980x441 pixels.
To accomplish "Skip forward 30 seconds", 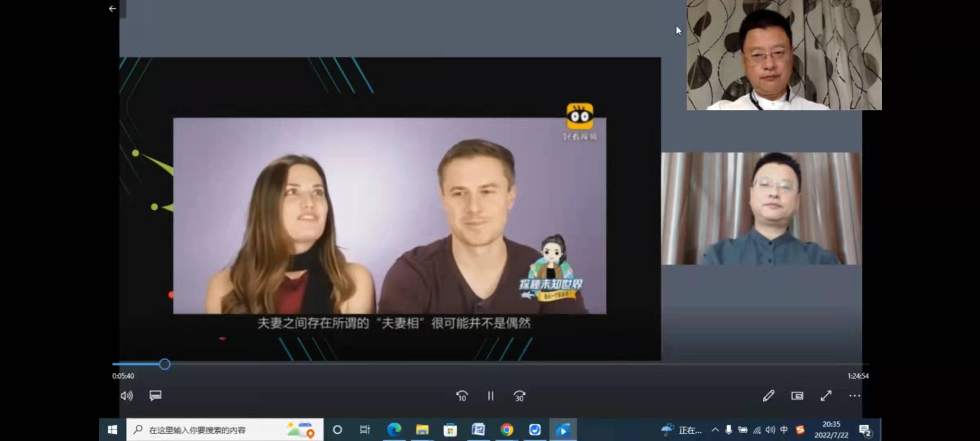I will click(x=519, y=396).
